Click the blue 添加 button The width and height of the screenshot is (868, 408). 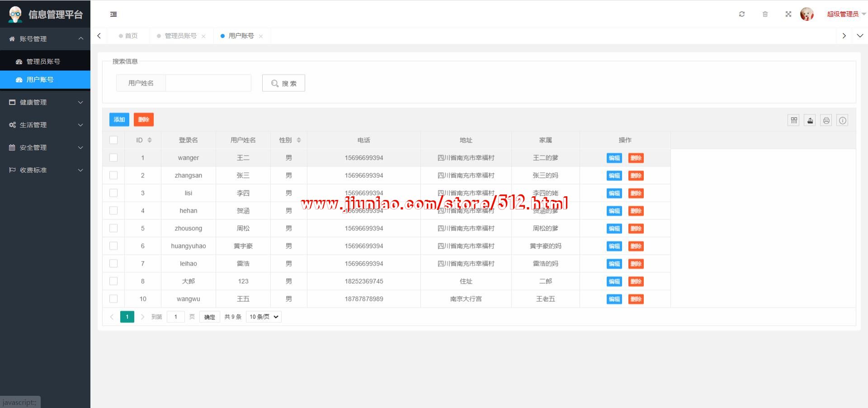(119, 119)
